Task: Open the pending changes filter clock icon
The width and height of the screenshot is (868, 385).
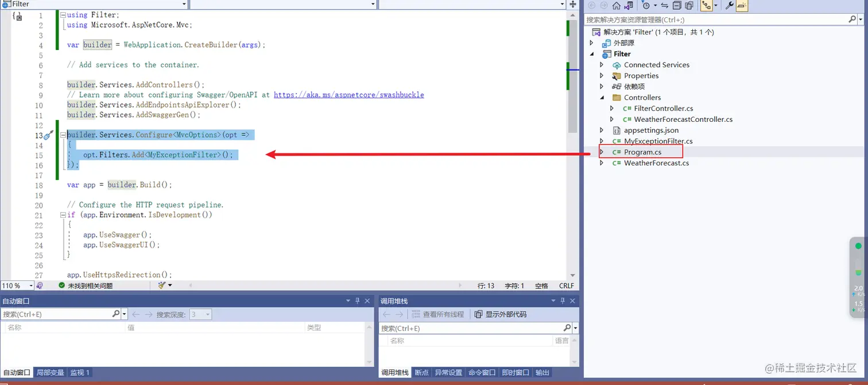Action: click(646, 6)
